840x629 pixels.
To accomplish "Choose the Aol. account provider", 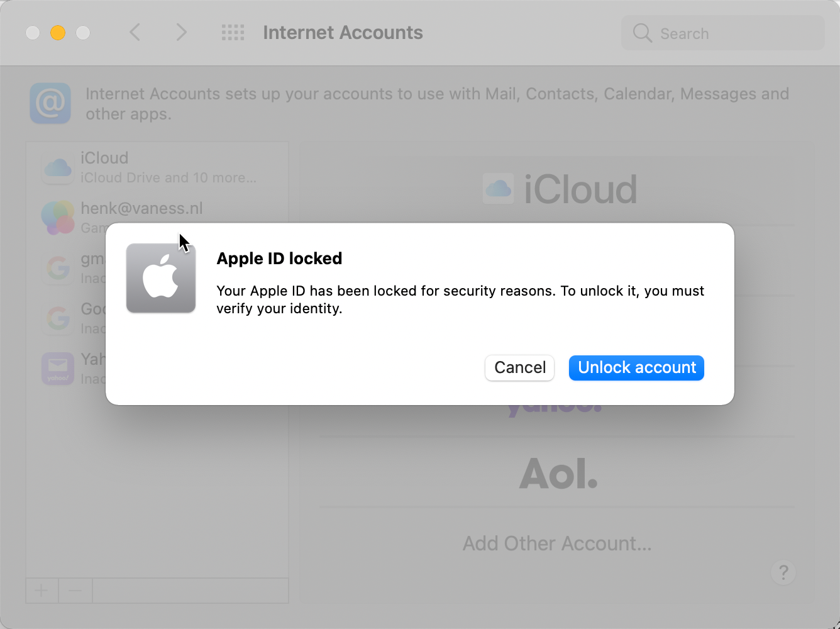I will [x=558, y=473].
